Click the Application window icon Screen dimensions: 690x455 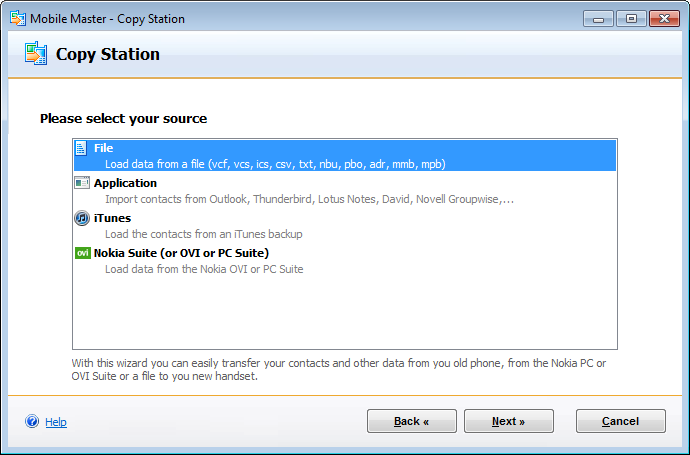pos(82,183)
